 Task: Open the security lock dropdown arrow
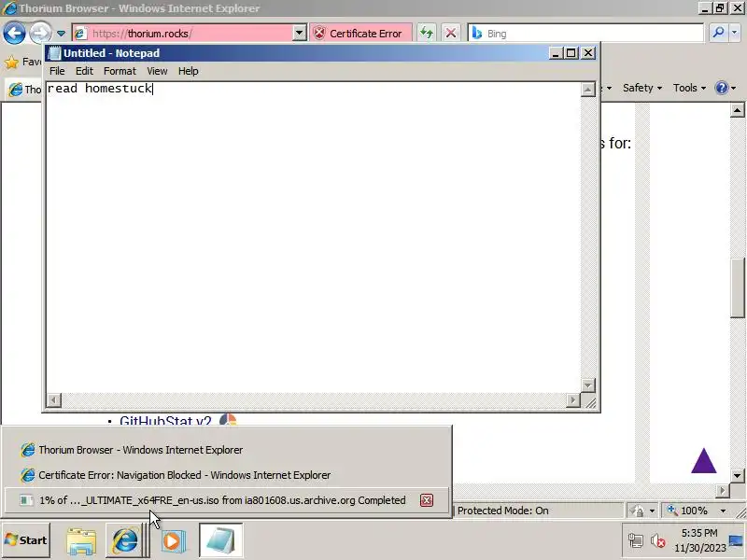tap(652, 511)
